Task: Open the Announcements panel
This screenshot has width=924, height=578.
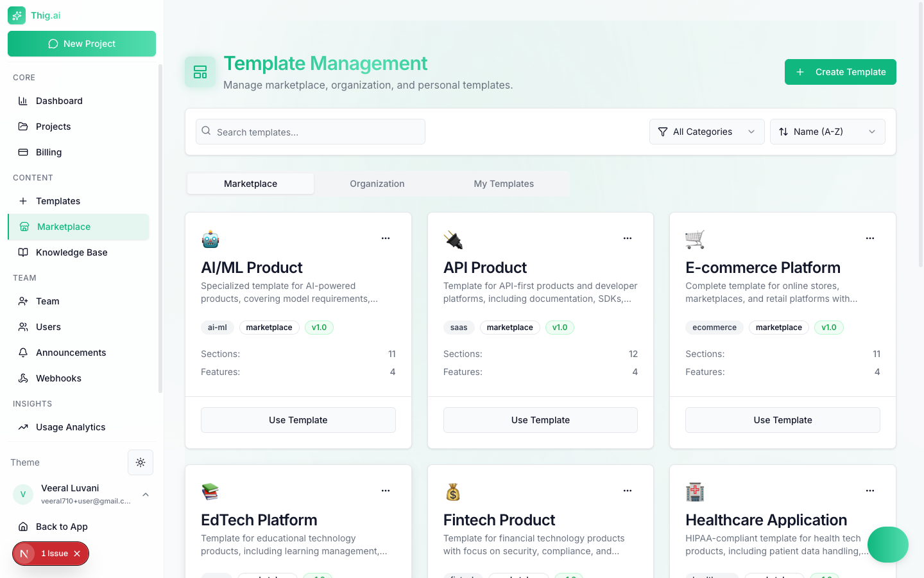Action: point(71,353)
